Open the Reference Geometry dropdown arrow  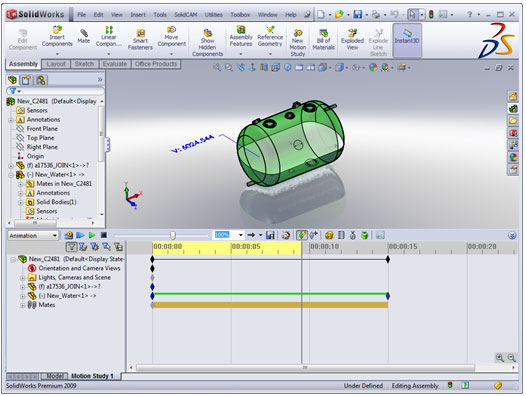click(x=270, y=54)
